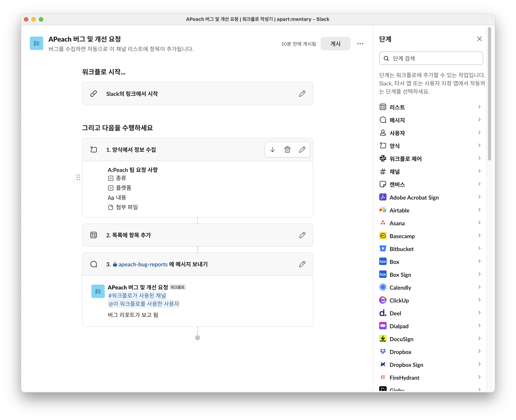Click the Calendly app icon
The image size is (516, 420).
[x=383, y=287]
